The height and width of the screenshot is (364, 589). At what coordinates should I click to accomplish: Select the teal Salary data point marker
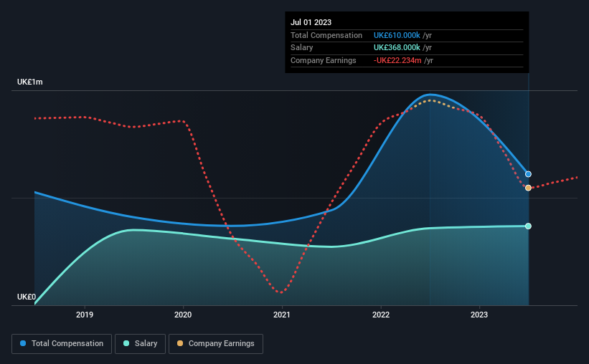[x=528, y=226]
